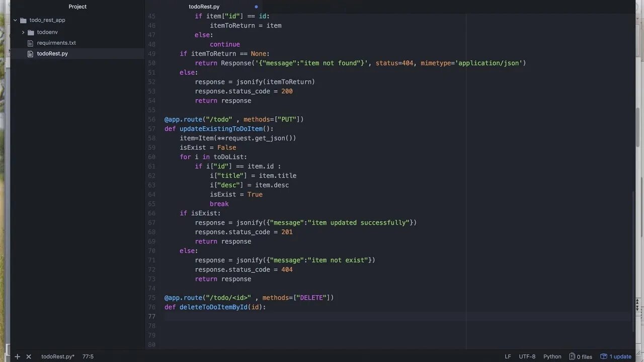Click the package update icon
Screen dimensions: 644x362
coord(604,356)
